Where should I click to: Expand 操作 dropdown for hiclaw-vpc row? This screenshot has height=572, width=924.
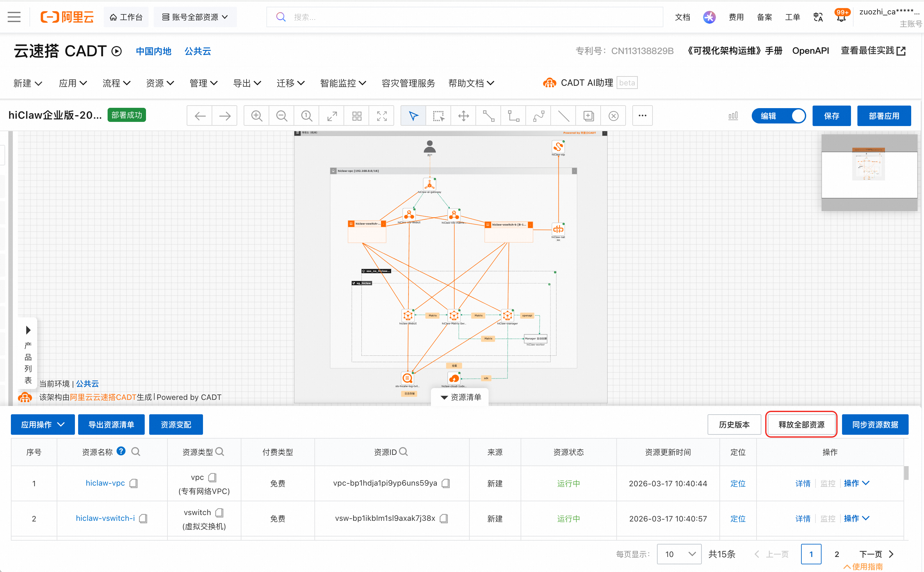tap(857, 483)
